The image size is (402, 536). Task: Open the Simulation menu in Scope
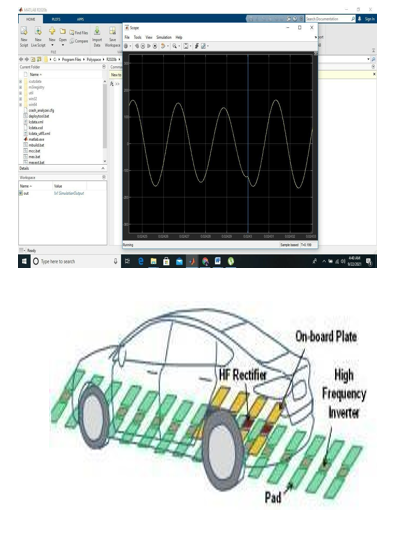(x=164, y=37)
